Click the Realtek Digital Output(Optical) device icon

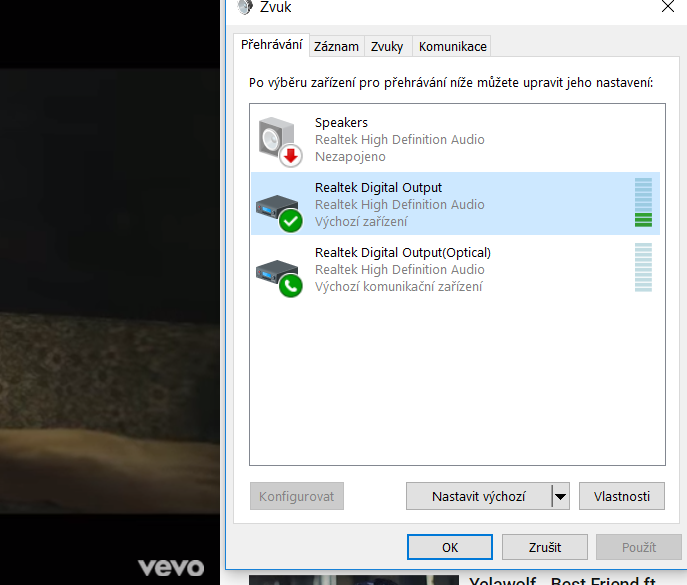pos(279,278)
